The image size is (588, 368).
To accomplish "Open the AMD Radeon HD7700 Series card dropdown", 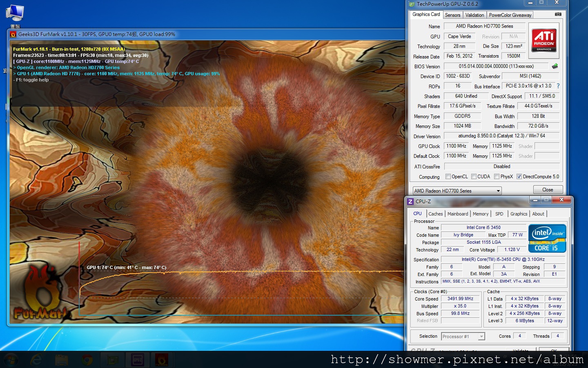I will (457, 191).
